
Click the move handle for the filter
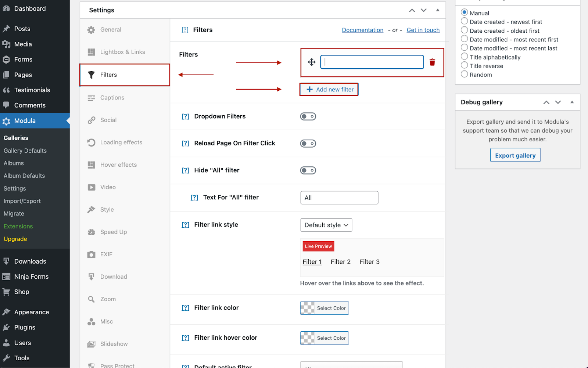click(312, 62)
